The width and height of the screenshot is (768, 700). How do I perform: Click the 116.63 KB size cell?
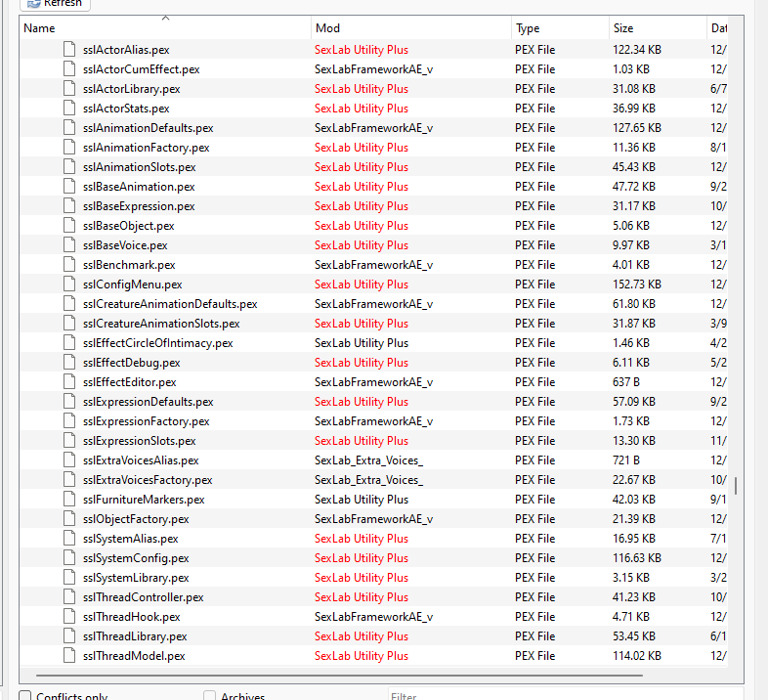point(637,558)
